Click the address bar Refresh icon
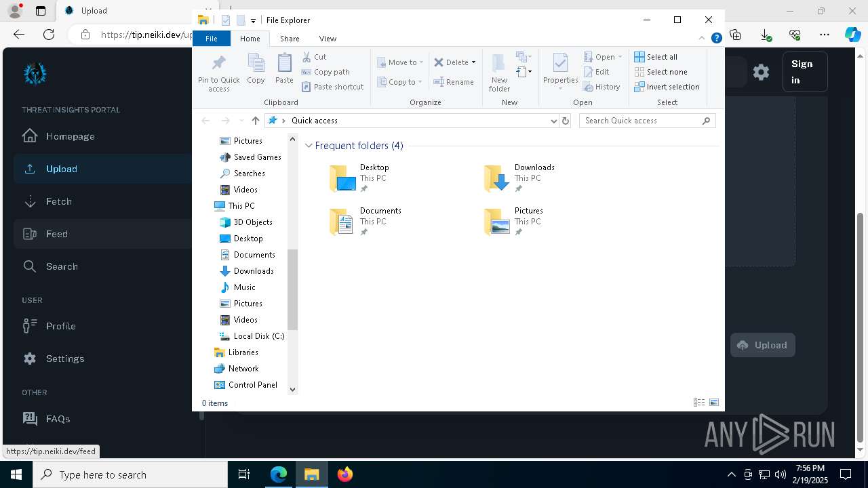This screenshot has height=488, width=868. point(566,121)
